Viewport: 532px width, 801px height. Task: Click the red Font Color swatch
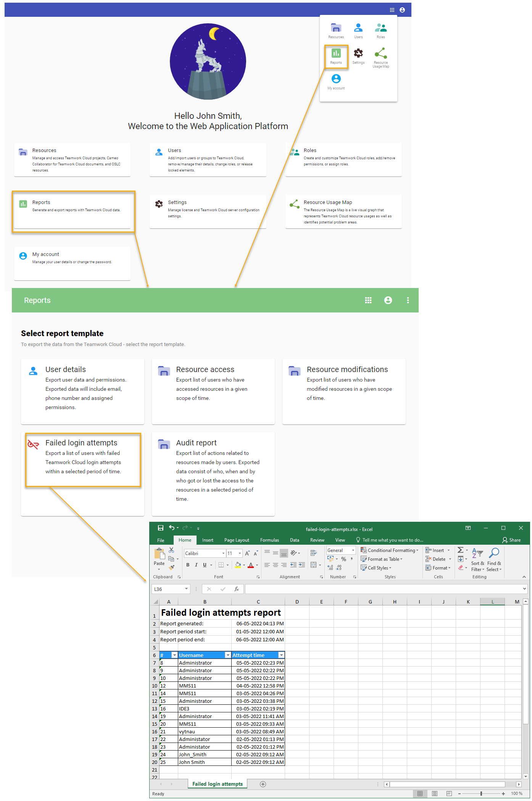pyautogui.click(x=251, y=565)
